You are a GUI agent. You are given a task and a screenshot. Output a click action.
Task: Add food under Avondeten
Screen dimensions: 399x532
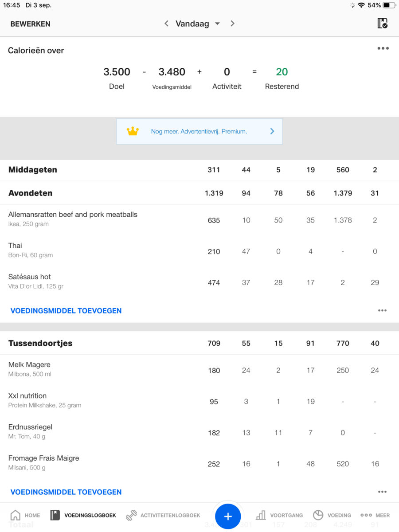coord(66,311)
